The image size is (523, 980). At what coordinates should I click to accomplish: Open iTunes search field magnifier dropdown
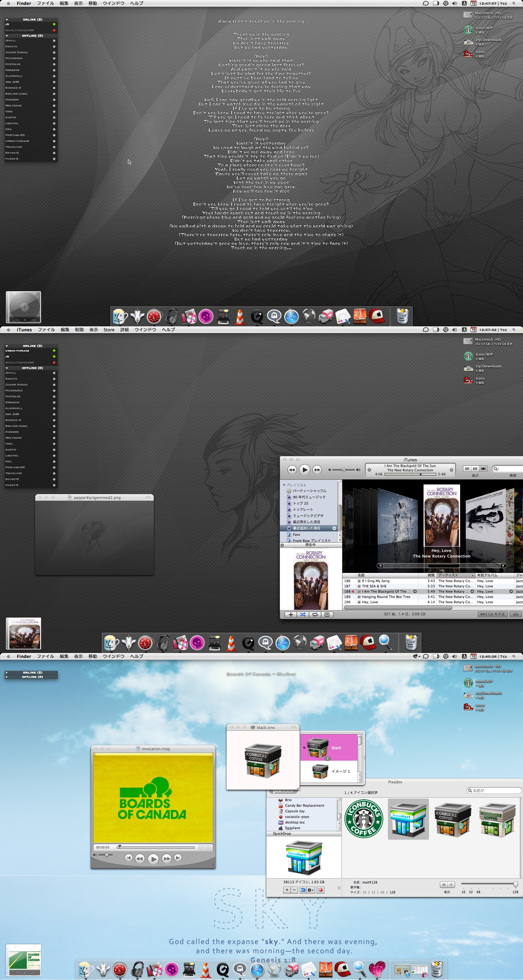coord(496,469)
